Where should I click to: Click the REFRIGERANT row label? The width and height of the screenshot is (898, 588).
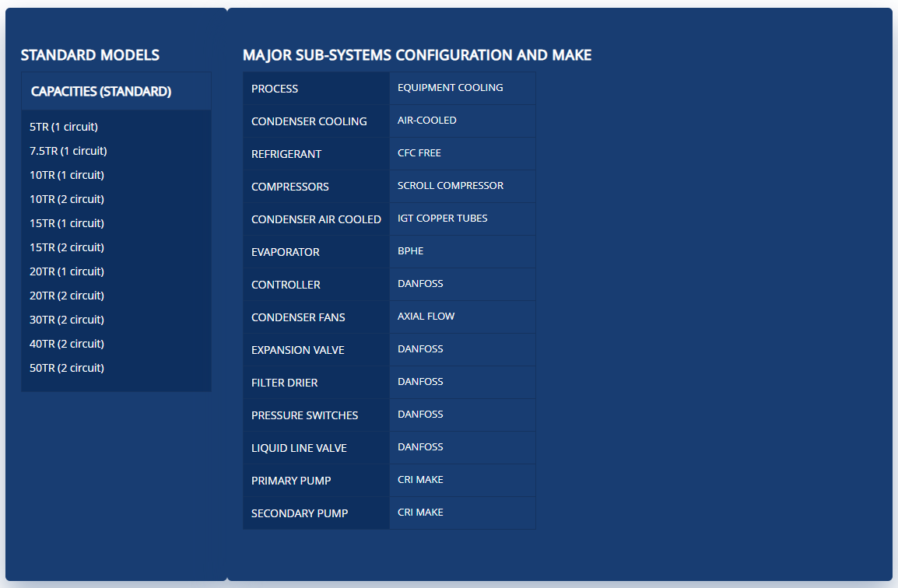click(286, 154)
